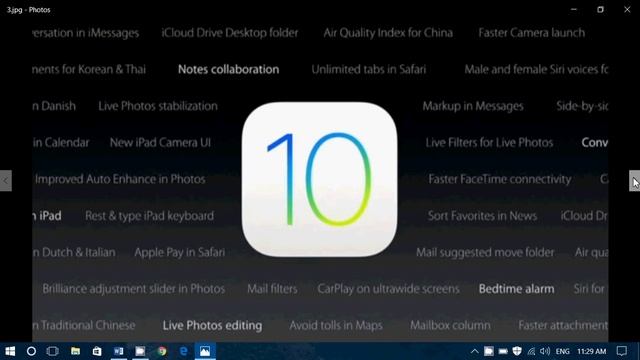Open Windows Defender shield tray icon
This screenshot has height=360, width=640.
(x=517, y=351)
